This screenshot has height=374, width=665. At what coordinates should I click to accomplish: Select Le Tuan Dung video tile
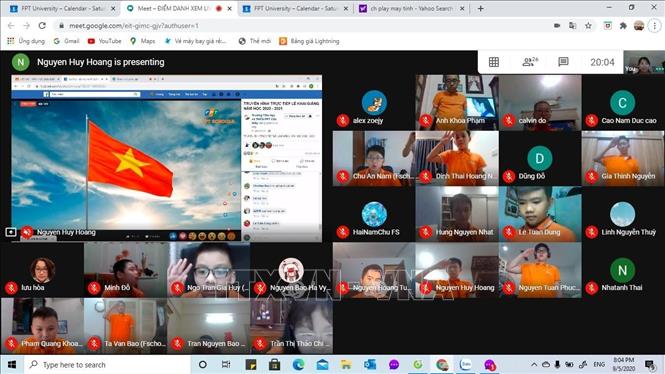[540, 214]
